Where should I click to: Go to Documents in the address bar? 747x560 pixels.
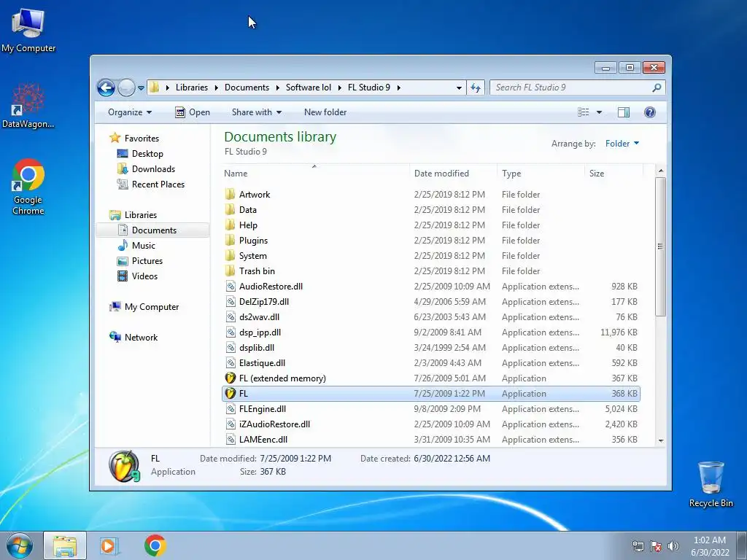click(247, 87)
